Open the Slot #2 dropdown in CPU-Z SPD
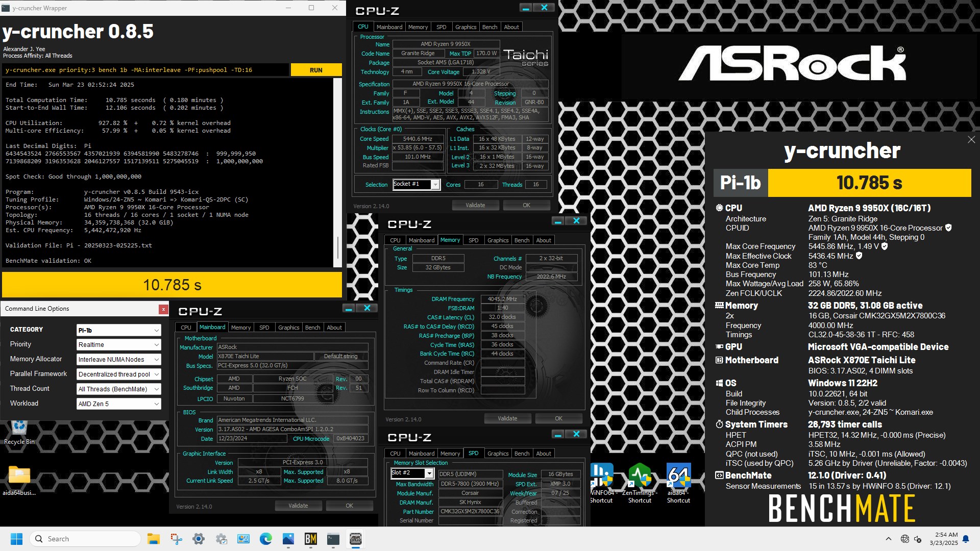This screenshot has width=980, height=551. coord(412,473)
